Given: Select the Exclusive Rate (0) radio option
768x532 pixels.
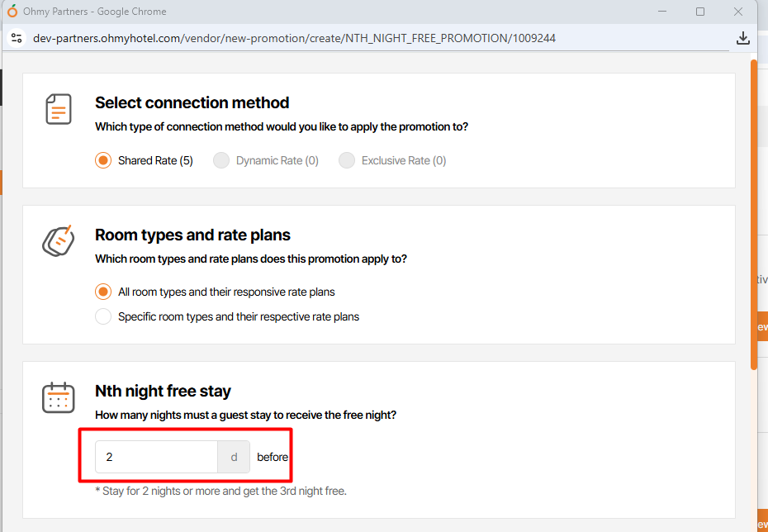Looking at the screenshot, I should click(347, 160).
